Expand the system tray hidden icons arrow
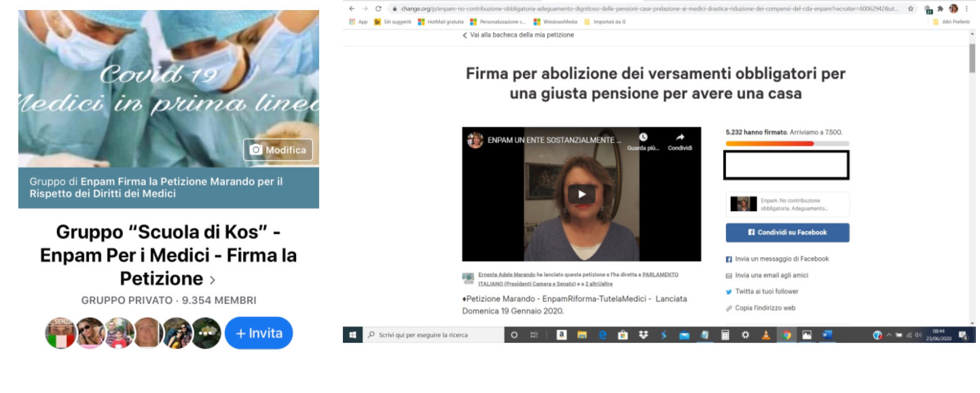The image size is (980, 393). click(889, 335)
